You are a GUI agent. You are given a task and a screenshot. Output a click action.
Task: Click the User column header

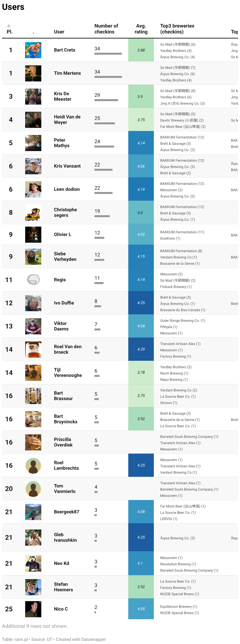coord(59,32)
